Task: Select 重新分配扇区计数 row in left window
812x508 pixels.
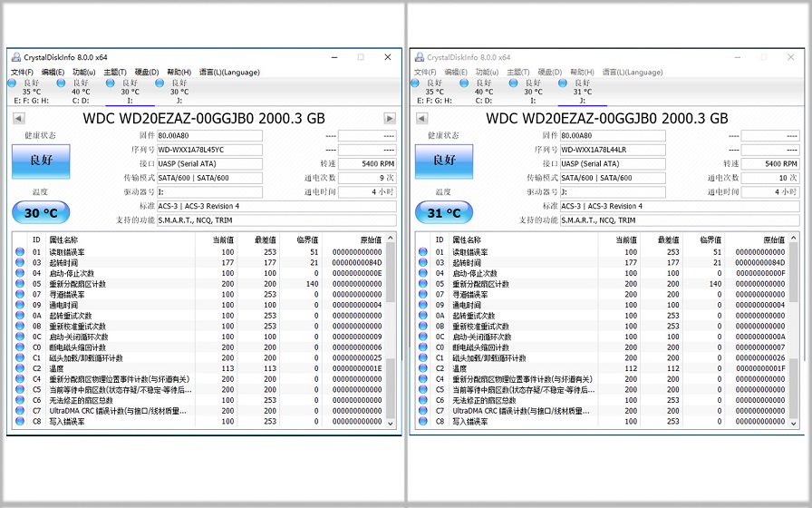Action: click(198, 284)
